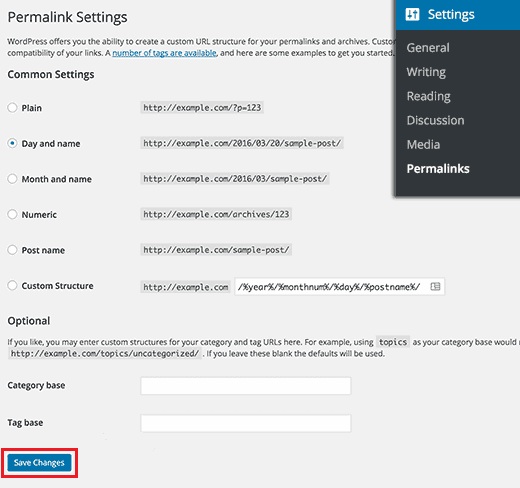This screenshot has width=520, height=488.
Task: Select the Numeric permalink option
Action: coord(12,214)
